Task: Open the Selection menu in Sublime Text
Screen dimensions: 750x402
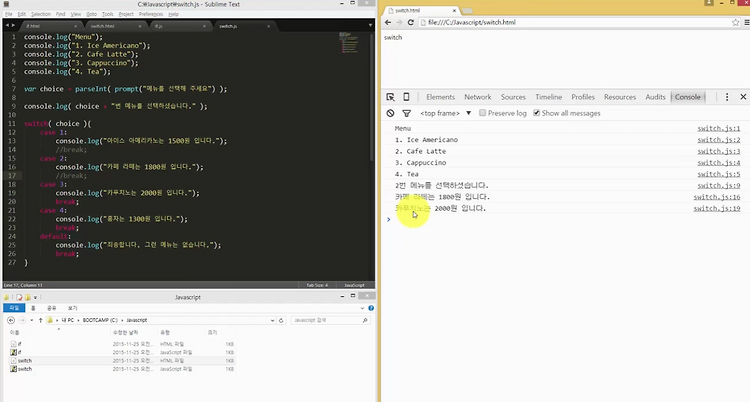Action: (x=41, y=14)
